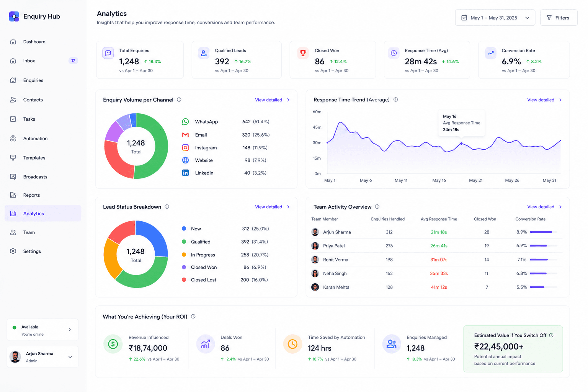Open the Reports section

(43, 195)
